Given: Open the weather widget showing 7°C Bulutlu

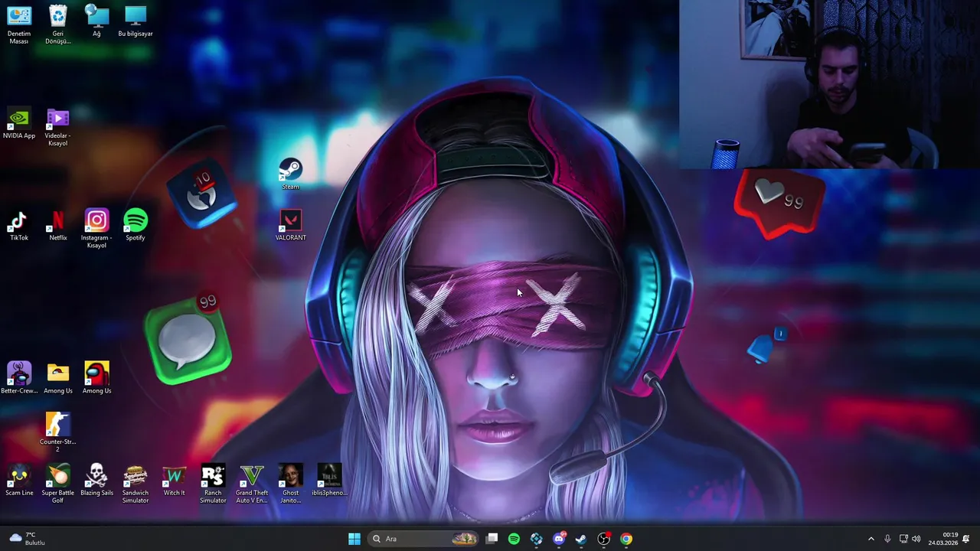Looking at the screenshot, I should pos(27,539).
